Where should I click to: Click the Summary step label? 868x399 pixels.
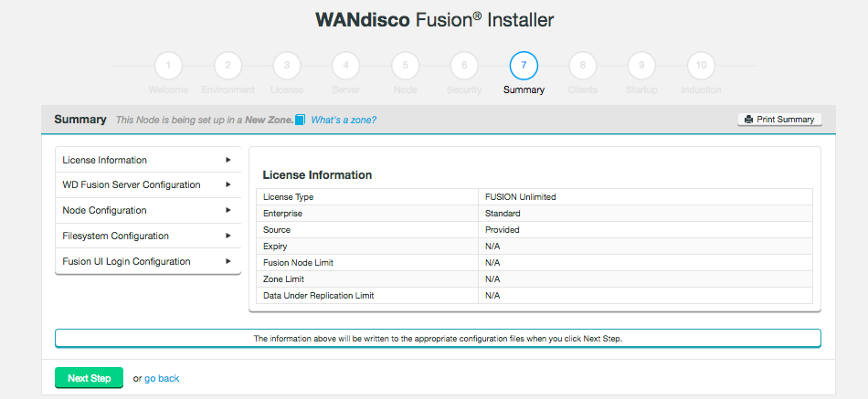tap(524, 89)
